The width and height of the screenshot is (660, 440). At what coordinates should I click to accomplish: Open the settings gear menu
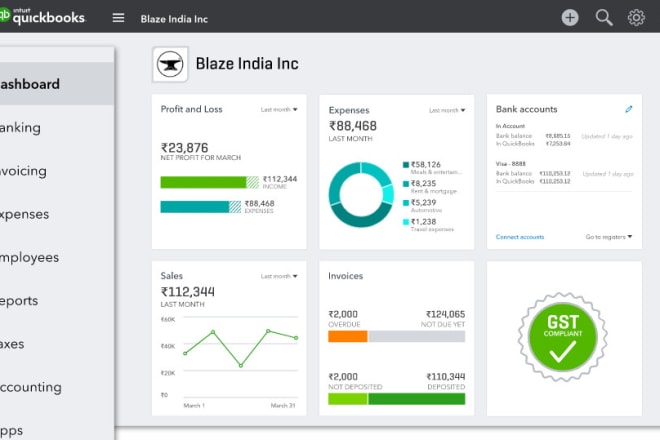coord(636,18)
